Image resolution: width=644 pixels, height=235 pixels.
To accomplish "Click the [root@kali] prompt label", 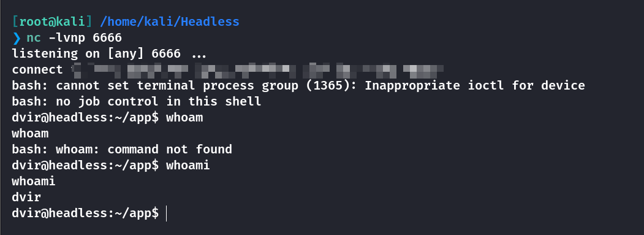I will 54,21.
